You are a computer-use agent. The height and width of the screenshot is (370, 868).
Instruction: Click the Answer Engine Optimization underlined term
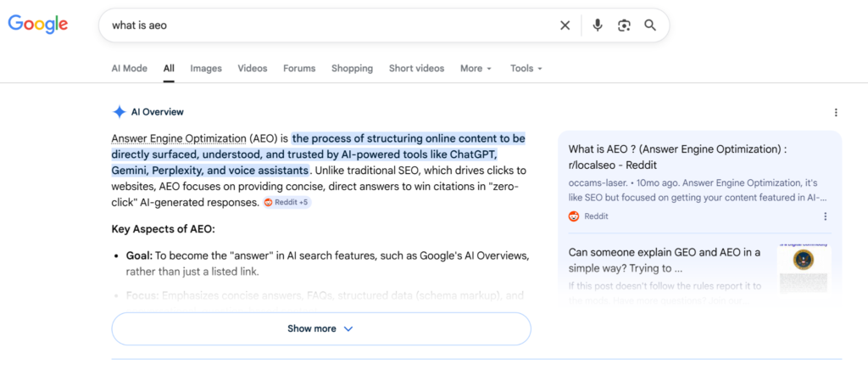coord(179,138)
